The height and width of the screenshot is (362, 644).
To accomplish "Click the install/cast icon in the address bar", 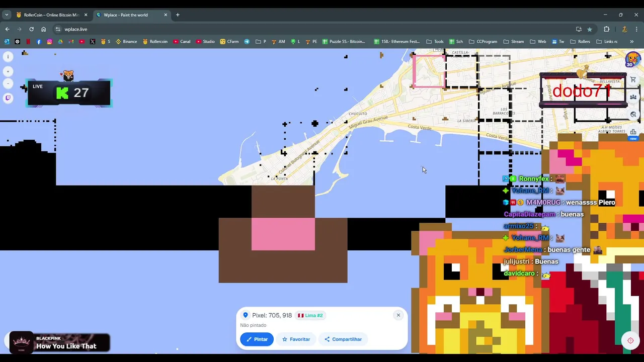I will pyautogui.click(x=579, y=29).
